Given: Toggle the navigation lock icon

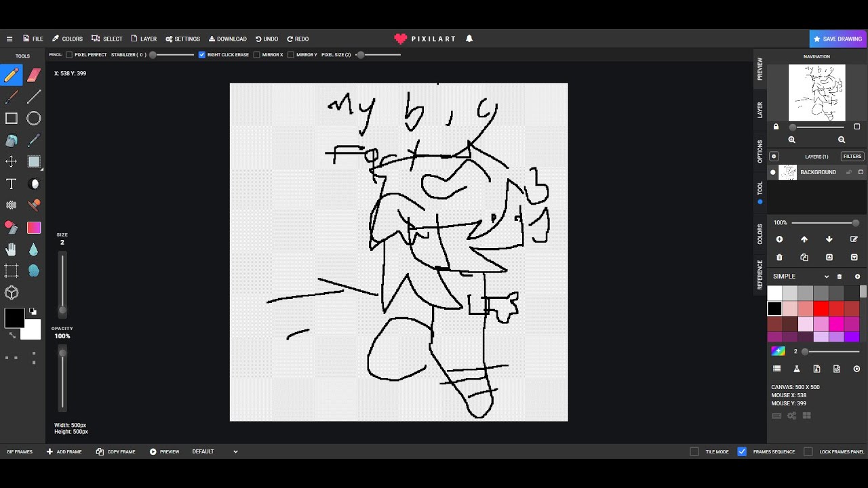Looking at the screenshot, I should point(776,127).
